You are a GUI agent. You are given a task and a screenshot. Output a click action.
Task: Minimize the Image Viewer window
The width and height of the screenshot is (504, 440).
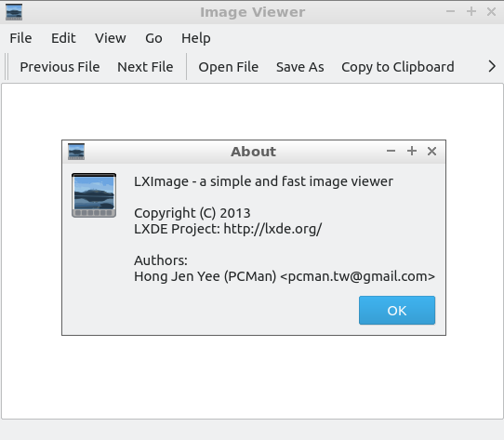coord(450,11)
